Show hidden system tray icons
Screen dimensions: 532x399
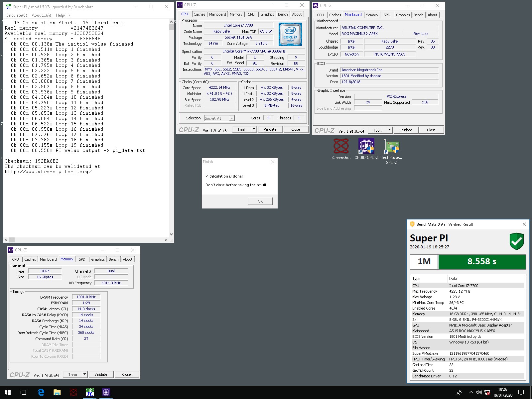click(x=471, y=392)
